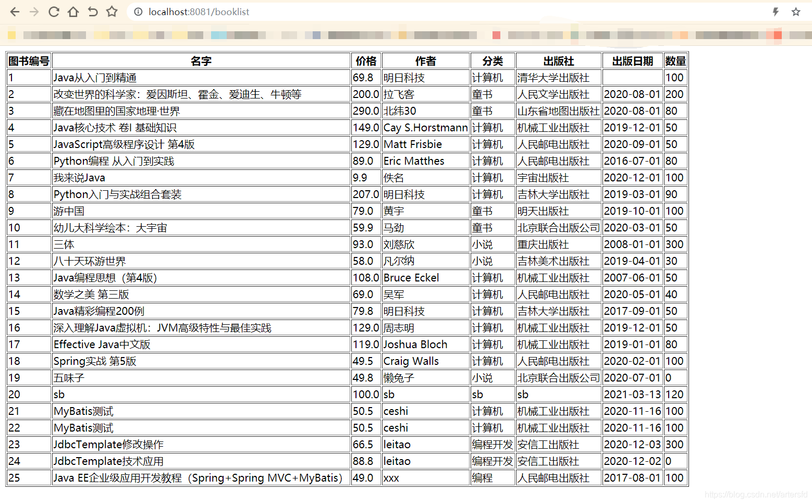Go forward with the forward arrow

(34, 11)
